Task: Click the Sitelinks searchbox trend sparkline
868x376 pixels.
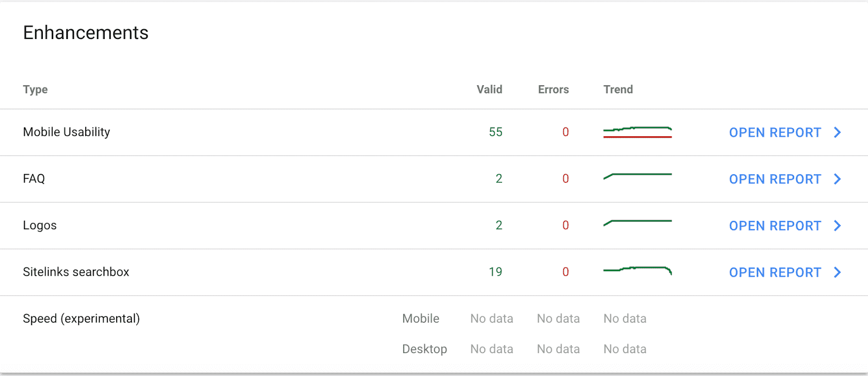Action: (637, 270)
